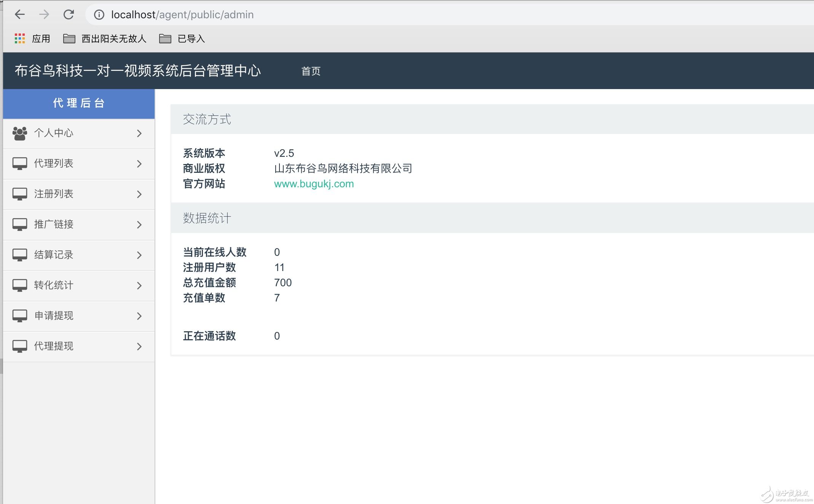Open the 结算记录 menu item
The width and height of the screenshot is (814, 504).
point(79,255)
